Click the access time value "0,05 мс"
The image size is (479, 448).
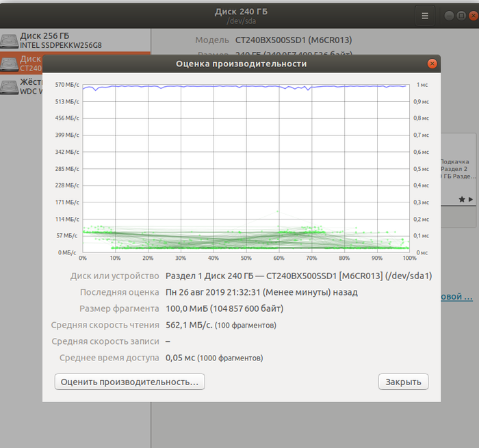180,358
